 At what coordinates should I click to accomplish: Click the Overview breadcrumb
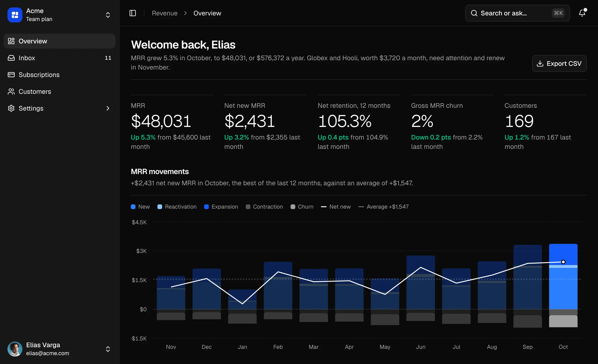coord(207,13)
